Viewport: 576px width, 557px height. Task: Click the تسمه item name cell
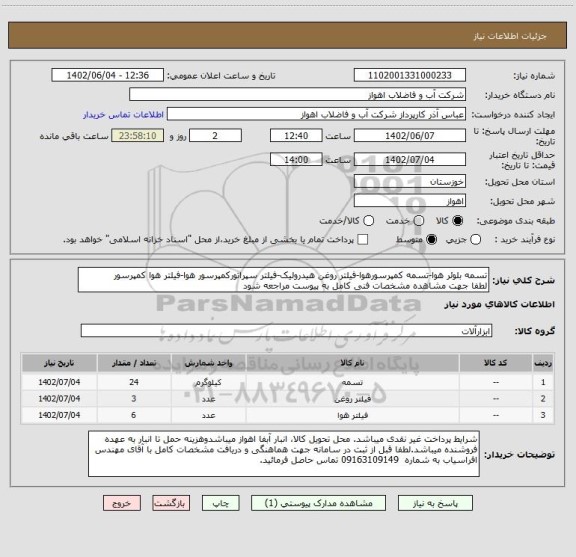click(352, 382)
